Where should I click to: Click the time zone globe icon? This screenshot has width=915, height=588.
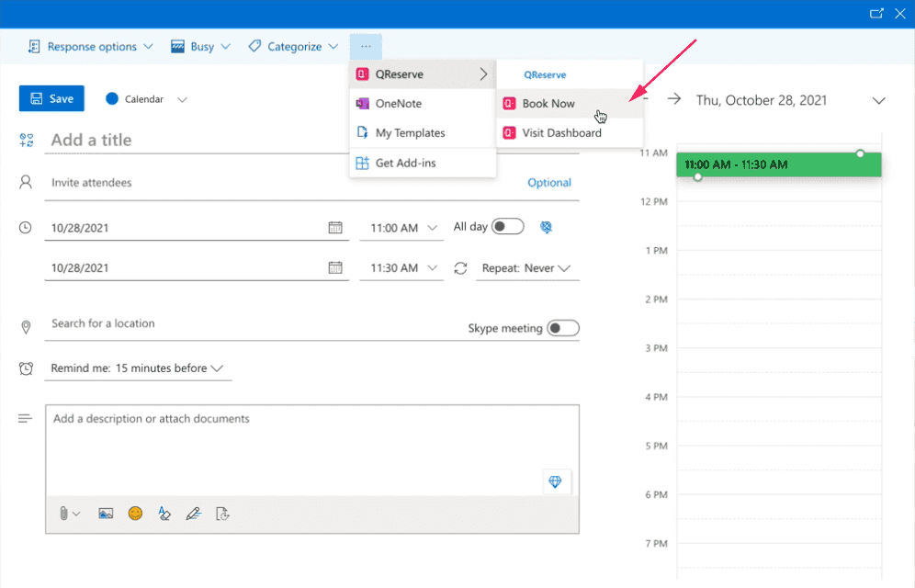[547, 227]
